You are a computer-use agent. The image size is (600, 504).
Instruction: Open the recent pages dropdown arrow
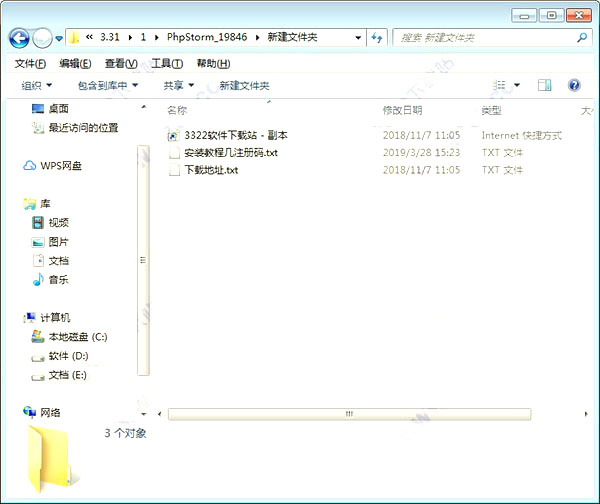pyautogui.click(x=59, y=38)
